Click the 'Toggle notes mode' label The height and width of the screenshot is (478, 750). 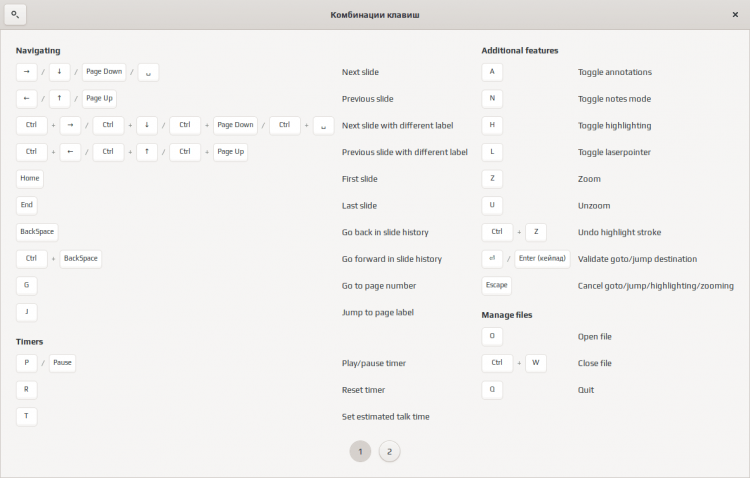[616, 99]
